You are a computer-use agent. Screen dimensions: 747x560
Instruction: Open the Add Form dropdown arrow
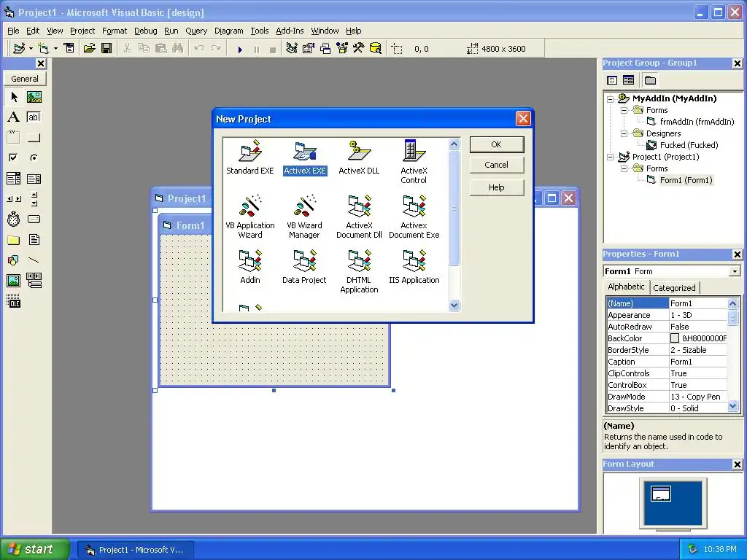55,49
